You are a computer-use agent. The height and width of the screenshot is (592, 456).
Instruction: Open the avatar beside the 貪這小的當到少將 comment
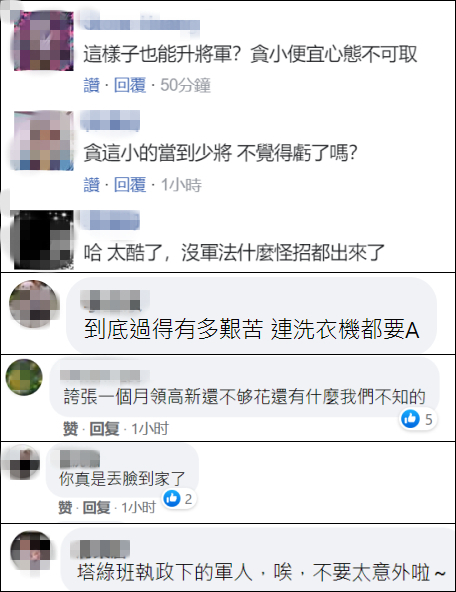tap(44, 140)
